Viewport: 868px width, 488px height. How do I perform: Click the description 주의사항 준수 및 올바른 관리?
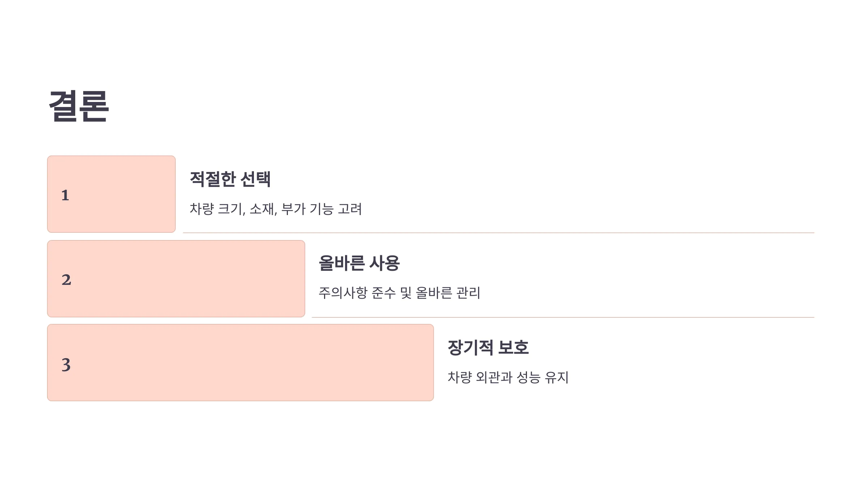tap(399, 293)
